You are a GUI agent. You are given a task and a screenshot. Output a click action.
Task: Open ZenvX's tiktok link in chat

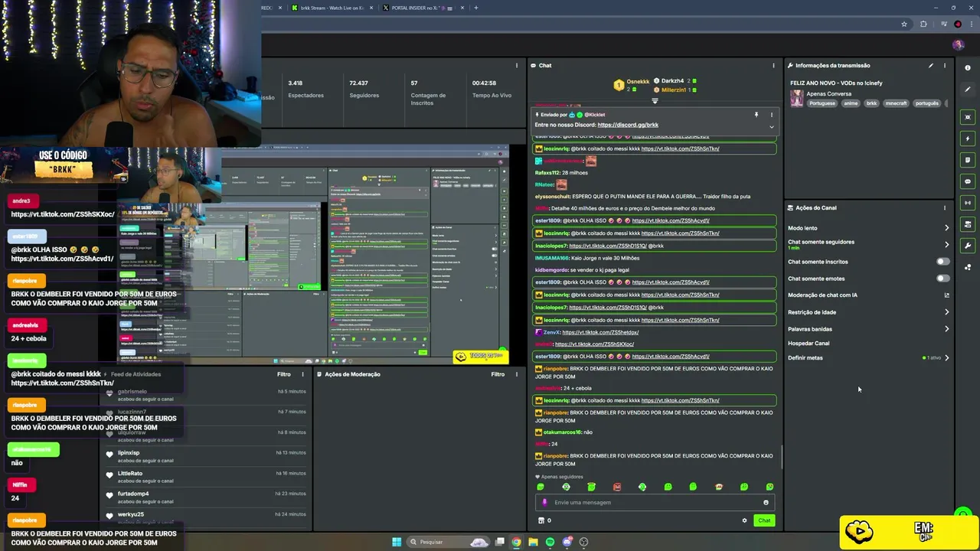600,332
